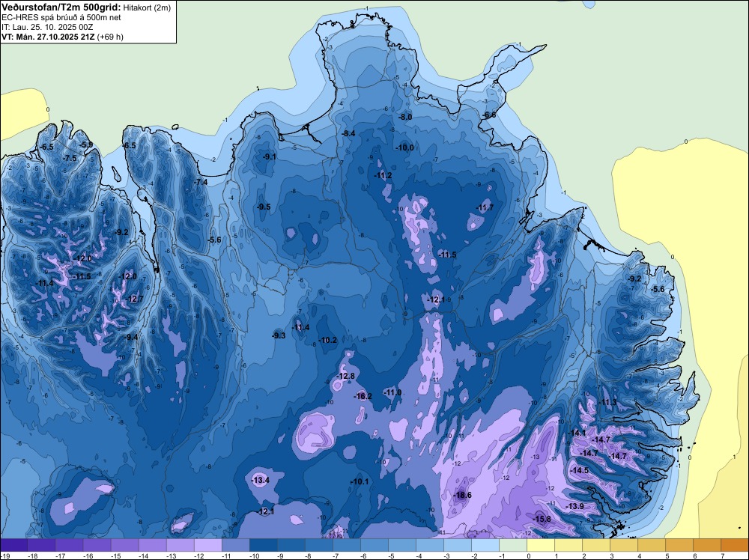Click the -11.3 temperature label
This screenshot has height=560, width=749.
[607, 403]
